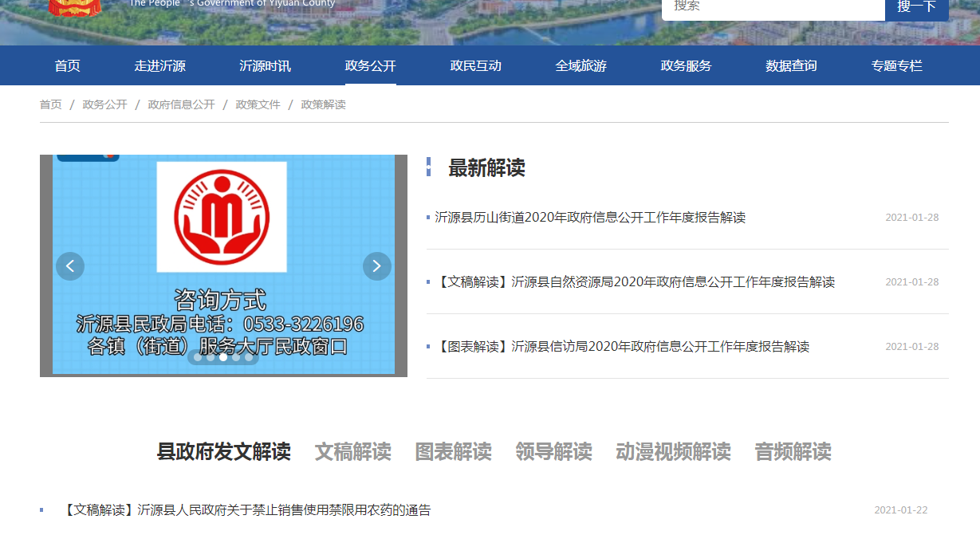Go to 全域旅游 in navigation bar
The image size is (980, 535).
(581, 66)
